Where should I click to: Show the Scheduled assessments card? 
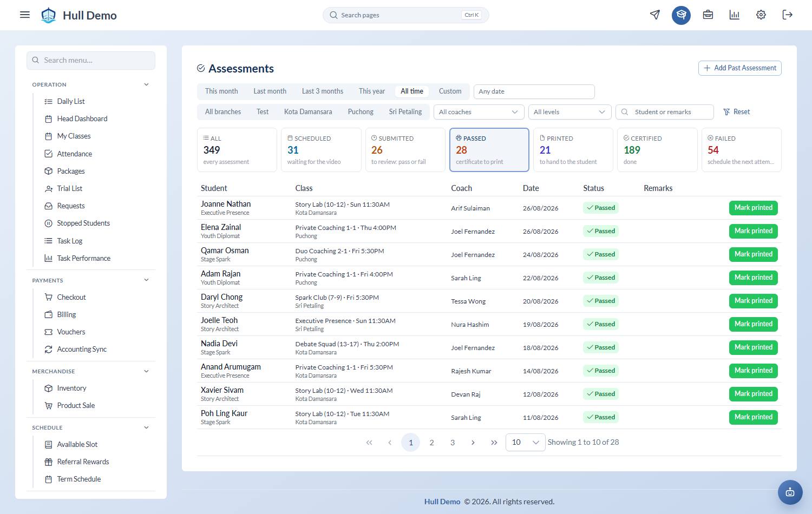pyautogui.click(x=321, y=150)
